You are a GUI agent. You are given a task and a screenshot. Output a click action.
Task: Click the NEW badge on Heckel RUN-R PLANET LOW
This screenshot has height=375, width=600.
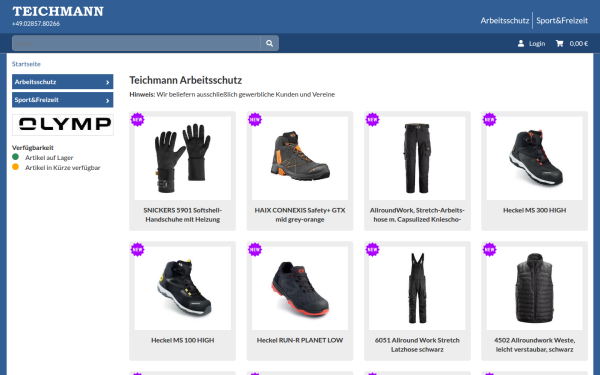pos(255,249)
